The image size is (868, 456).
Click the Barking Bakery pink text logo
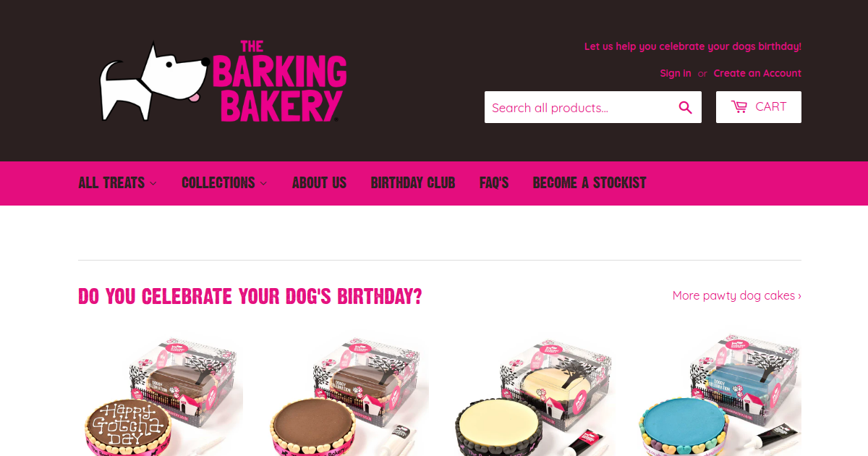click(280, 81)
